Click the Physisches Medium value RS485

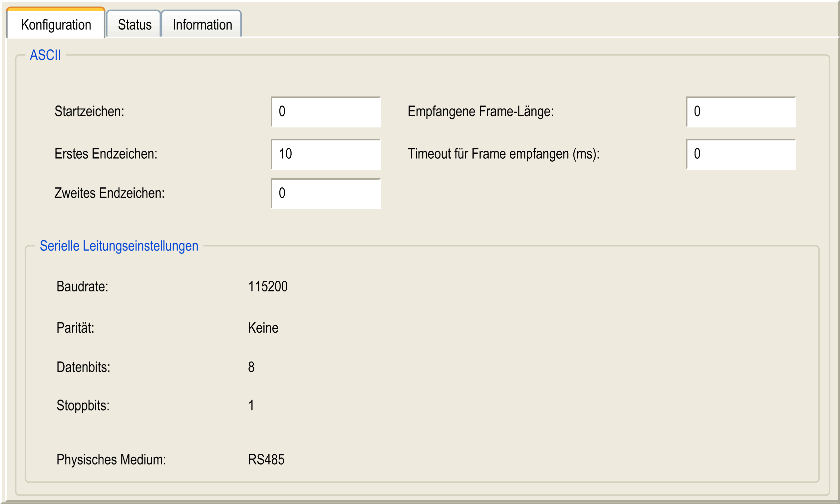(x=266, y=459)
